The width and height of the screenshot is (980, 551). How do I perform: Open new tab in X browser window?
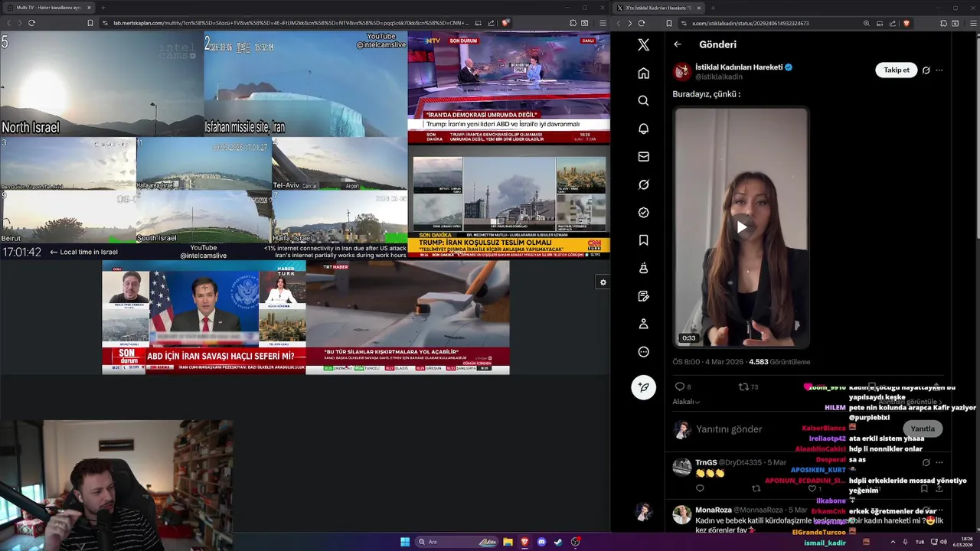(x=712, y=8)
